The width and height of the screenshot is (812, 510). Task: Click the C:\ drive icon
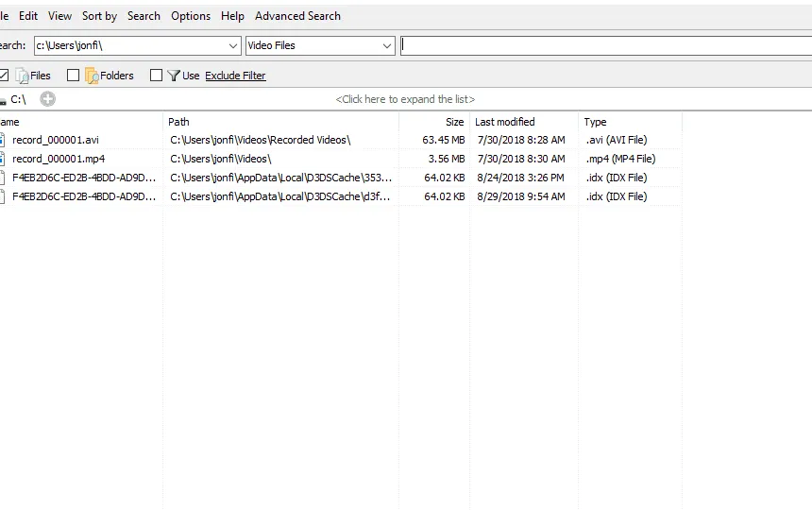tap(3, 99)
